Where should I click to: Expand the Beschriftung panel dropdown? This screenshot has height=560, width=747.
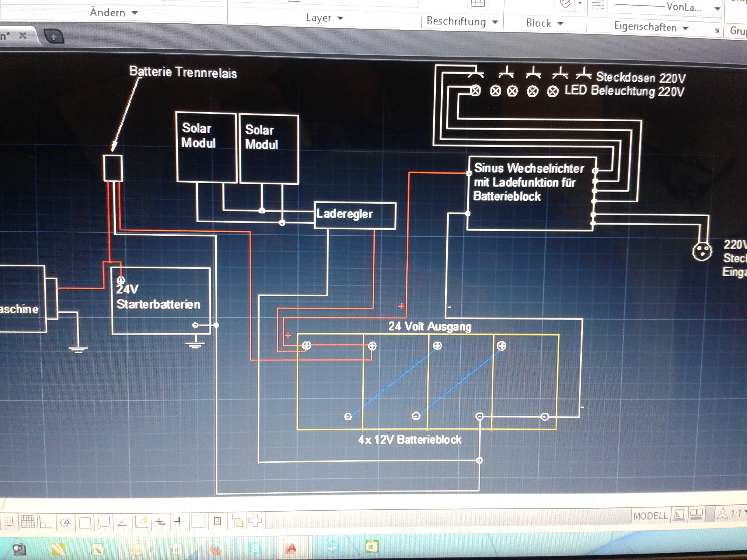(x=495, y=22)
